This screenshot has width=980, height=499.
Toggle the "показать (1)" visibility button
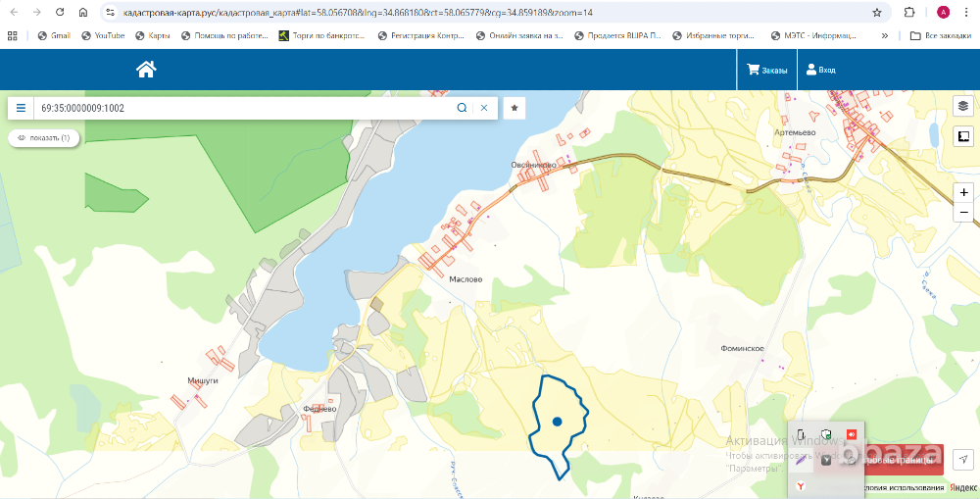[43, 138]
